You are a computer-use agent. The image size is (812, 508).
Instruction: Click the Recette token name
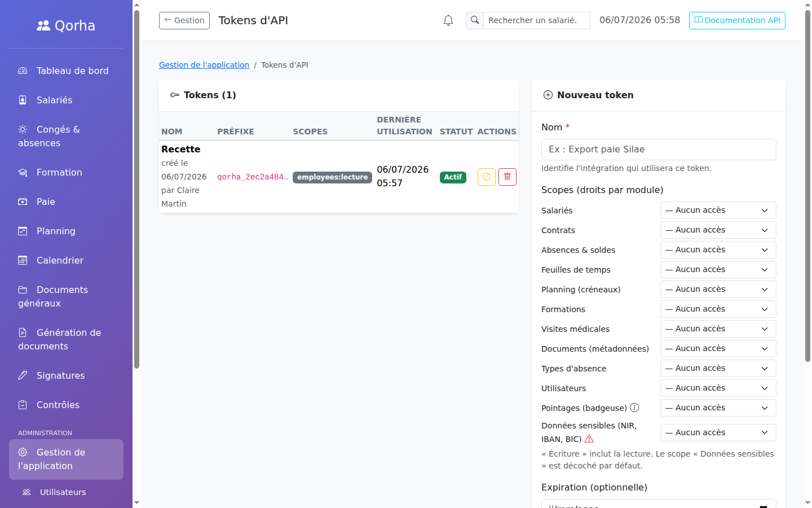pos(181,149)
